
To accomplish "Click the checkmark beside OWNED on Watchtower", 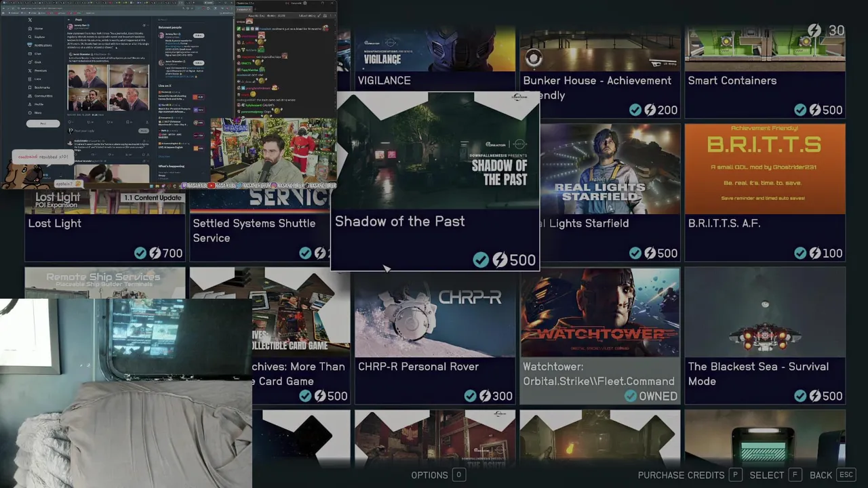I will point(631,396).
